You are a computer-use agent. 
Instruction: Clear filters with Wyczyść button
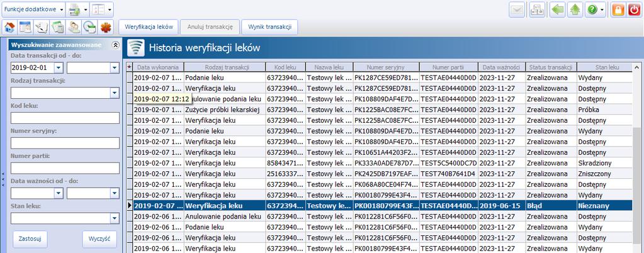[99, 239]
